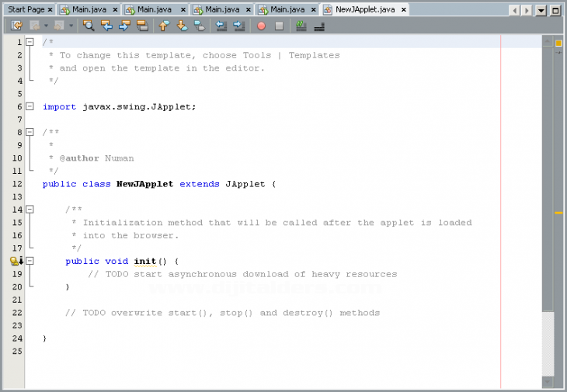567x392 pixels.
Task: Click the yellow warning mark in error stripe
Action: [558, 213]
